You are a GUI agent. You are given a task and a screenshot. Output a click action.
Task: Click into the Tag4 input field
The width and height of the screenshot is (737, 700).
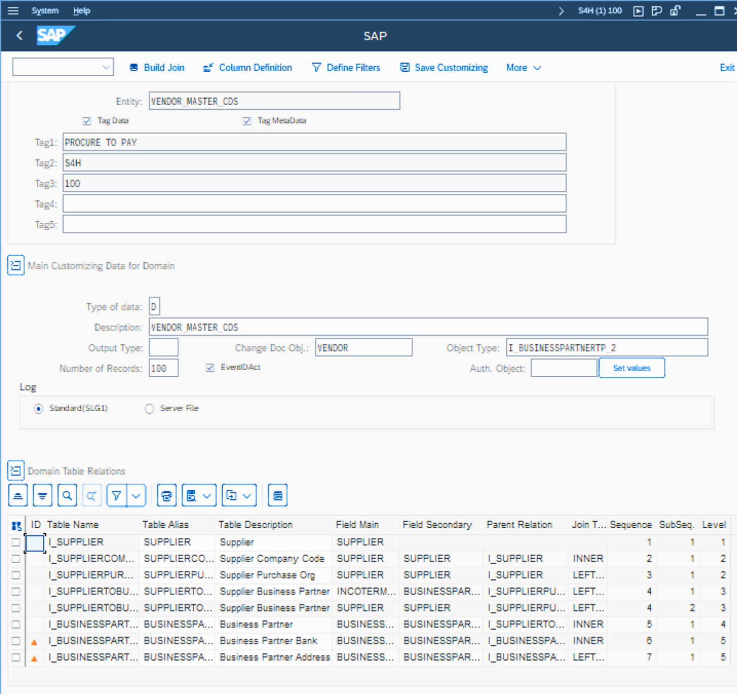pyautogui.click(x=314, y=204)
